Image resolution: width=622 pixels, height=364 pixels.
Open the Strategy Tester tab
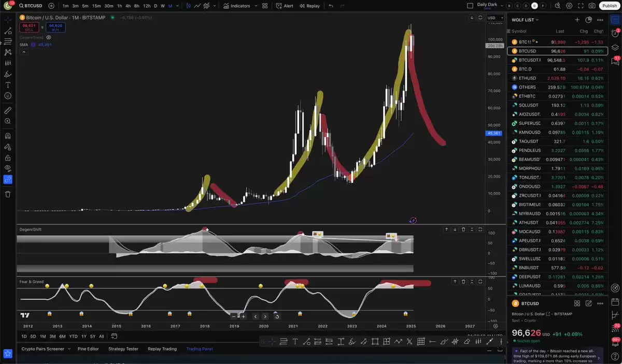(x=123, y=349)
